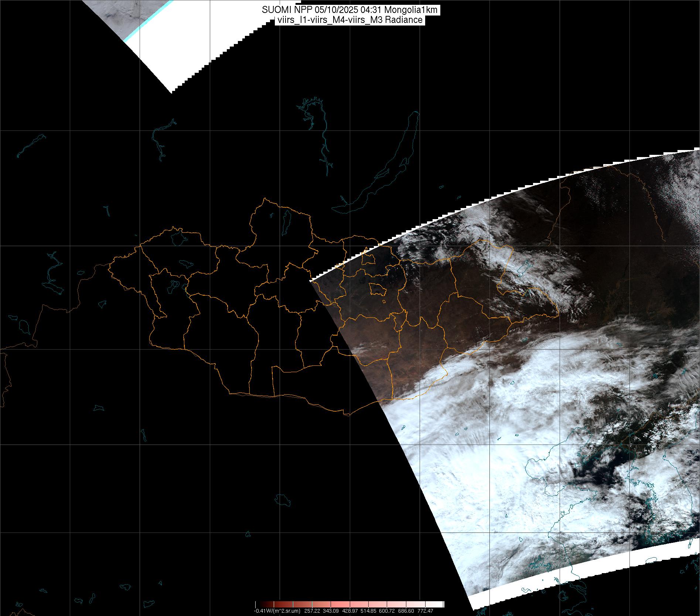The width and height of the screenshot is (700, 616).
Task: Click the 257.22 color bar value
Action: click(313, 611)
